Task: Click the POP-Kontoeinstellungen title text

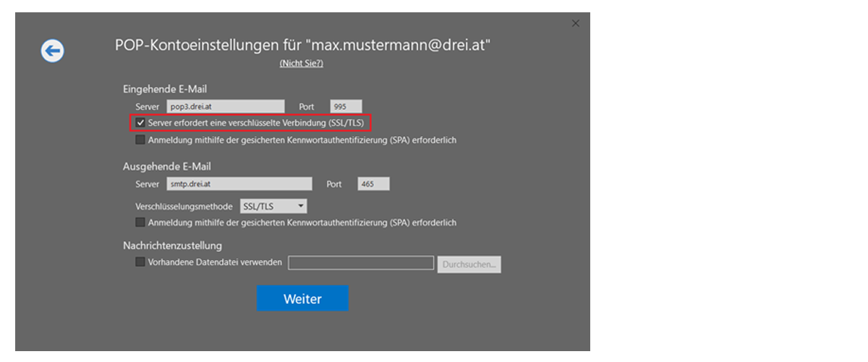Action: pyautogui.click(x=303, y=45)
